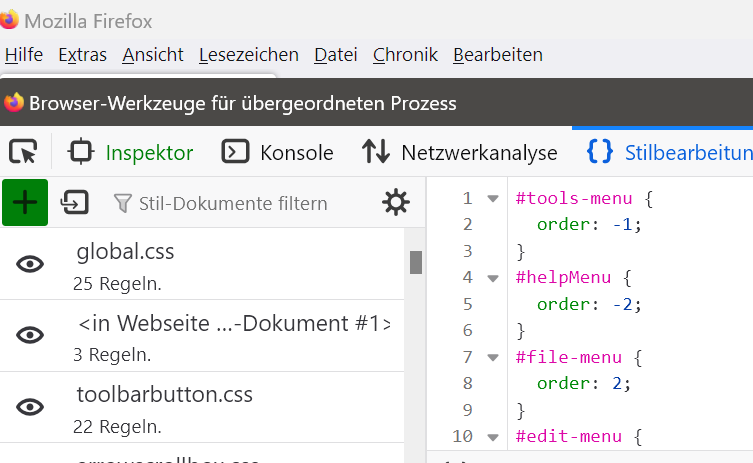This screenshot has width=753, height=463.
Task: Open style editor options gear
Action: pos(396,203)
